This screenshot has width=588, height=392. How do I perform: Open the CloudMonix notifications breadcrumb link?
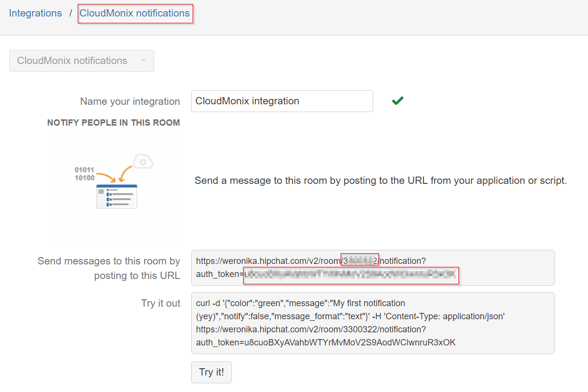point(135,13)
